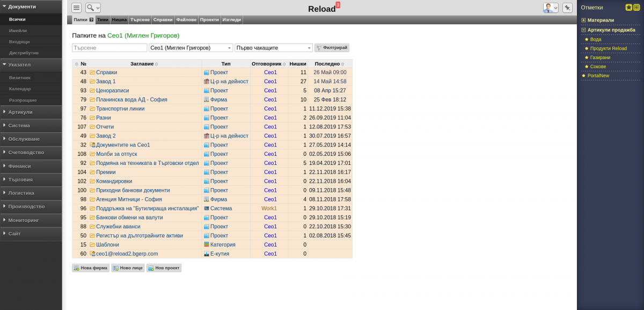Sort by Заглавие column arrows
This screenshot has width=644, height=310.
coord(157,64)
